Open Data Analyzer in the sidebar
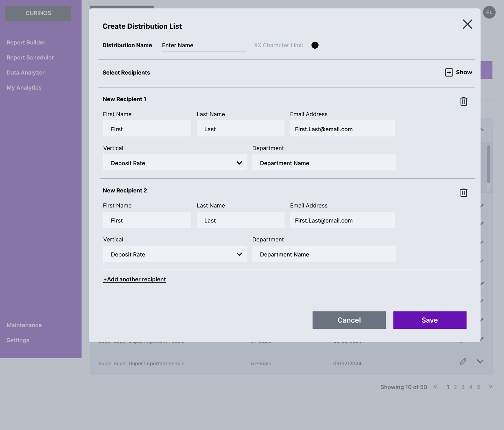Image resolution: width=504 pixels, height=430 pixels. [26, 72]
